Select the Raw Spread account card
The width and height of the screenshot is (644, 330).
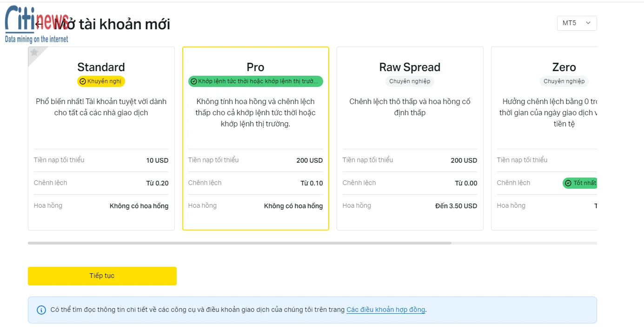(410, 139)
